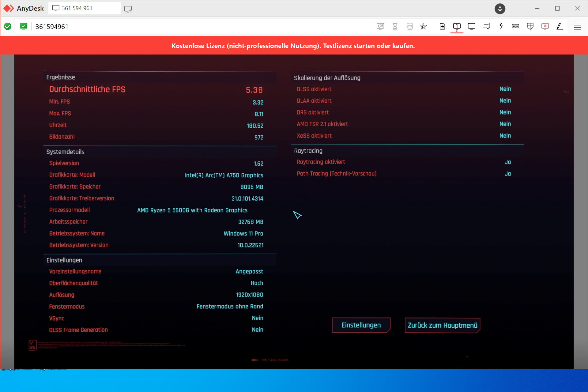588x392 pixels.
Task: Click the Einstellungen button
Action: pos(361,325)
